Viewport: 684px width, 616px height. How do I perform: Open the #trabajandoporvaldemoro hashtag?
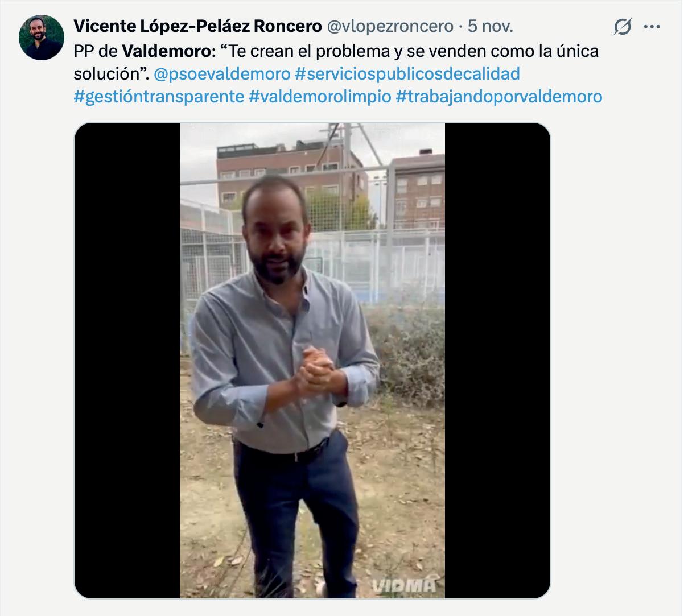pyautogui.click(x=499, y=96)
